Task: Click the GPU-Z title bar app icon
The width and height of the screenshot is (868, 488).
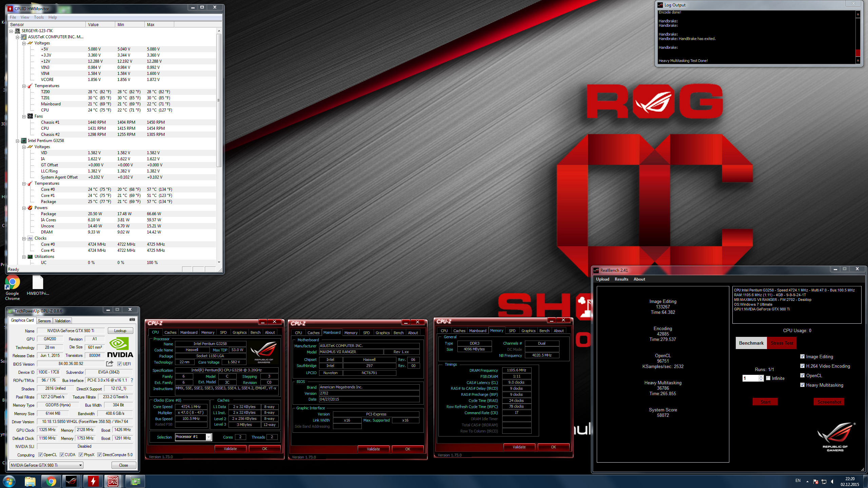Action: click(10, 311)
